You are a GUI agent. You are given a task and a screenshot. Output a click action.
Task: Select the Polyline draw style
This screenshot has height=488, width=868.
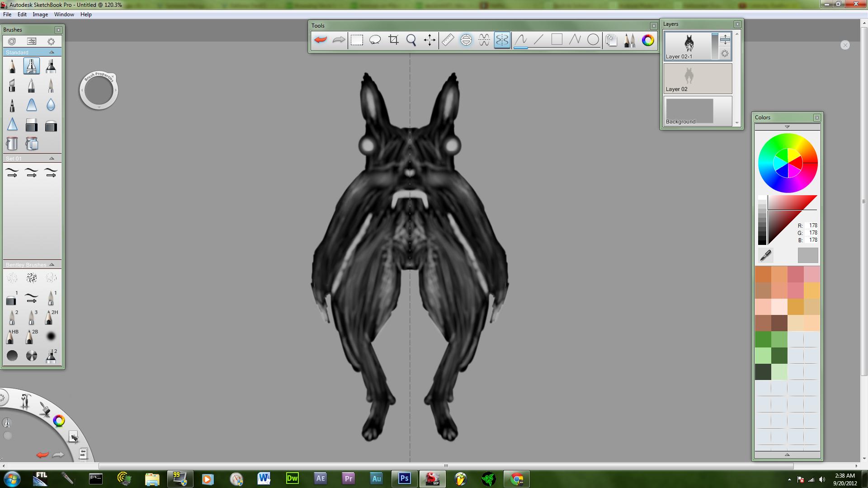pyautogui.click(x=575, y=40)
